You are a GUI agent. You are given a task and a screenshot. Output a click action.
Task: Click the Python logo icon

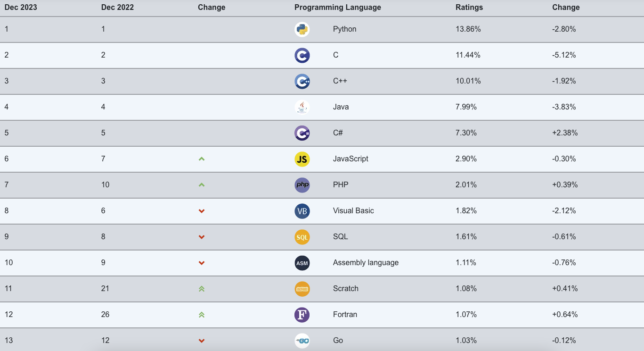[302, 29]
